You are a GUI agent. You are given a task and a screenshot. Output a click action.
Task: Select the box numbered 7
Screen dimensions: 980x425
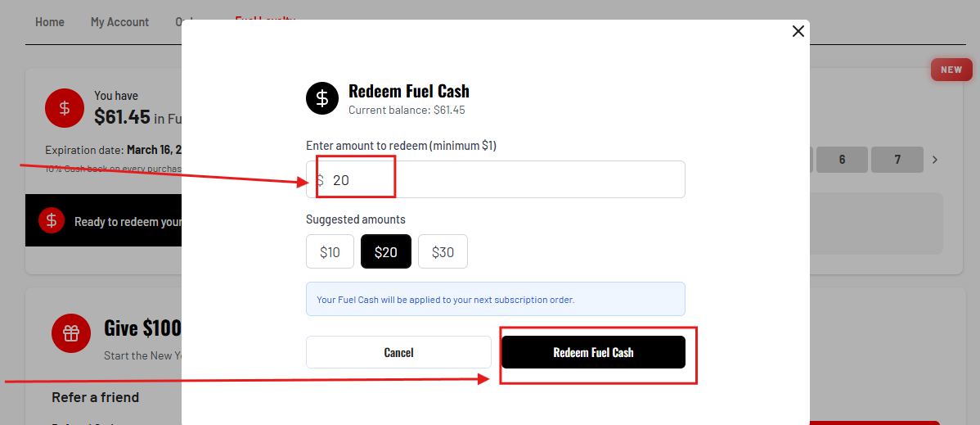(x=897, y=160)
